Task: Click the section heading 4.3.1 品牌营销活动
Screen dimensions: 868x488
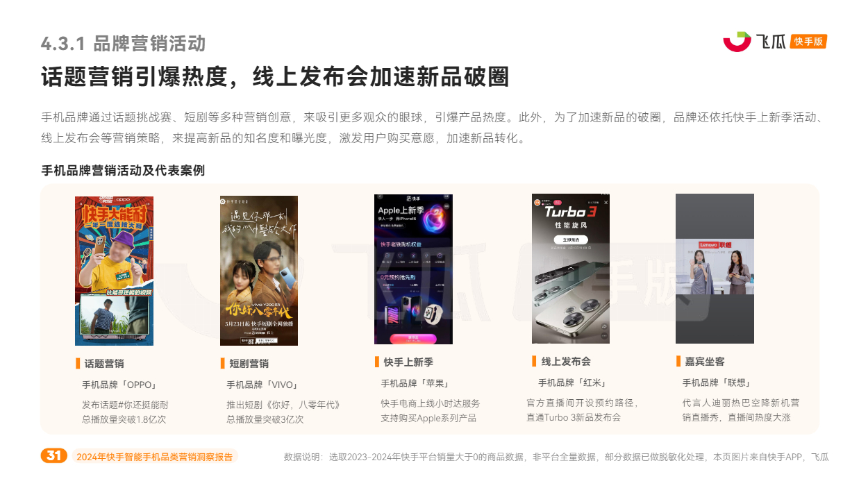Action: 124,44
